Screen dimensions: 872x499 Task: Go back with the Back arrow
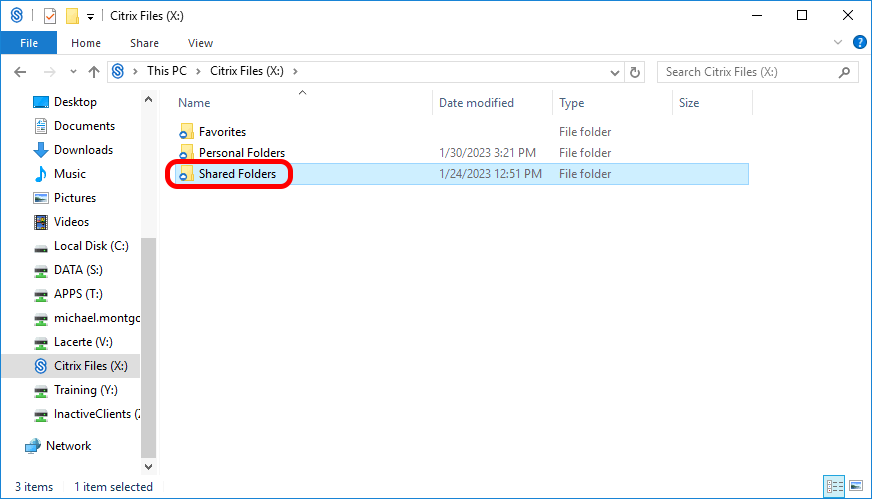20,72
